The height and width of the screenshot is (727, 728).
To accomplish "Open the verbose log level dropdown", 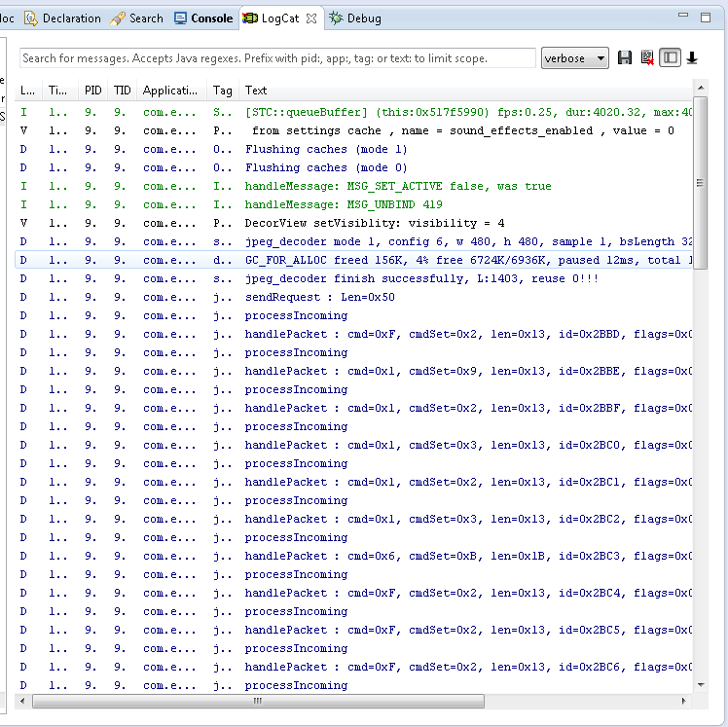I will point(575,58).
